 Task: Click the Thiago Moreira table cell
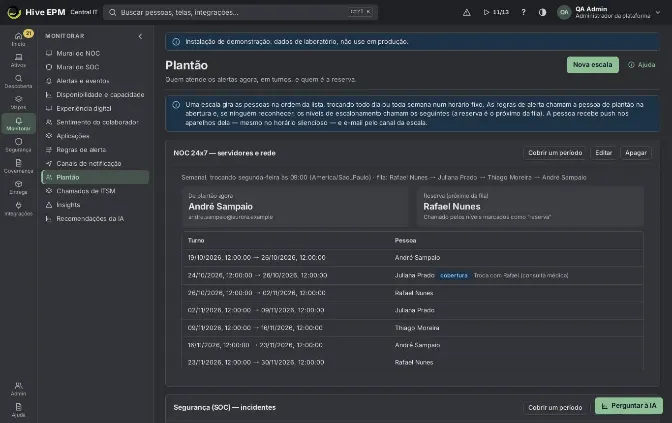tap(417, 328)
